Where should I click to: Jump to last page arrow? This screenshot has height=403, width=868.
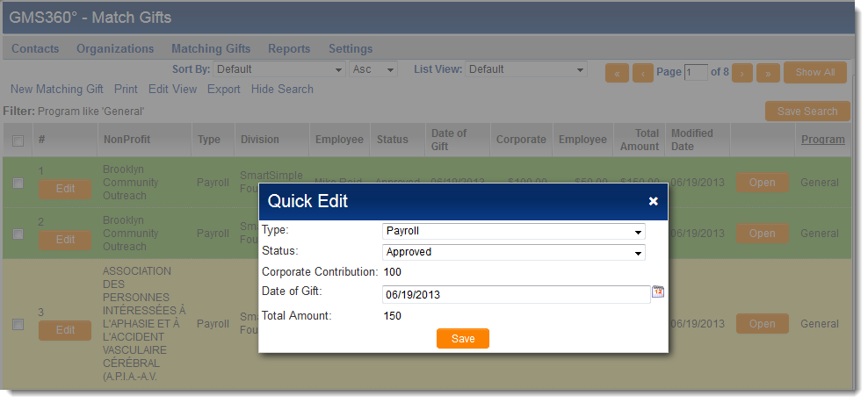[x=768, y=73]
